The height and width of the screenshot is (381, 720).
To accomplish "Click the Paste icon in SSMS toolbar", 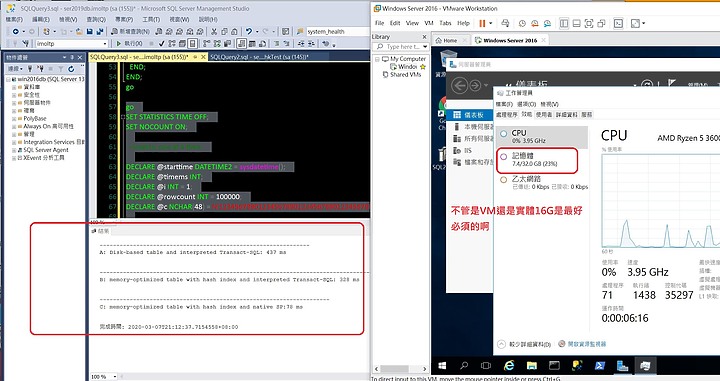I will (x=235, y=32).
